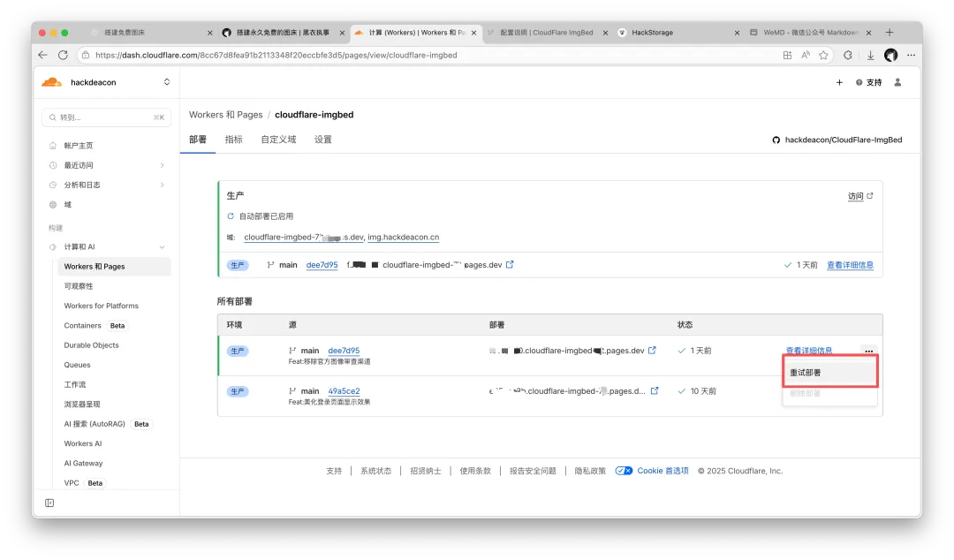Toggle the Cookie preferences switch icon

click(624, 471)
